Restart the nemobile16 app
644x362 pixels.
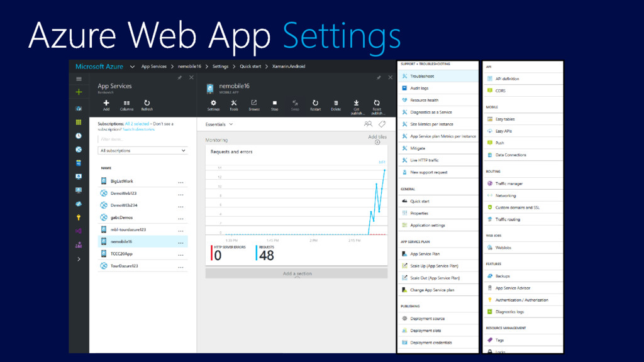(x=315, y=105)
